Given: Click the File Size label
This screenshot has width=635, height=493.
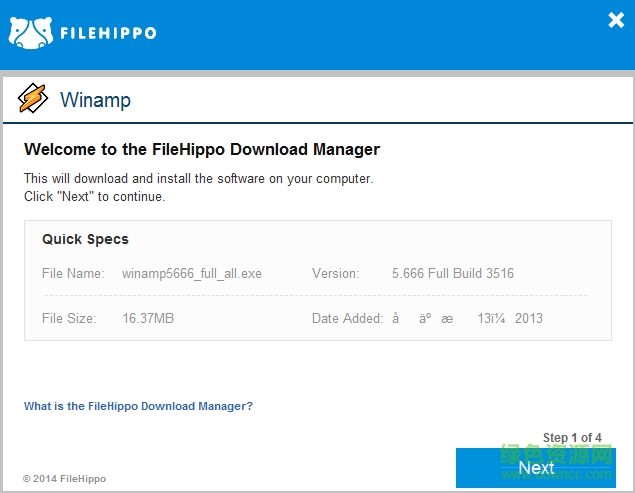Looking at the screenshot, I should click(69, 318).
